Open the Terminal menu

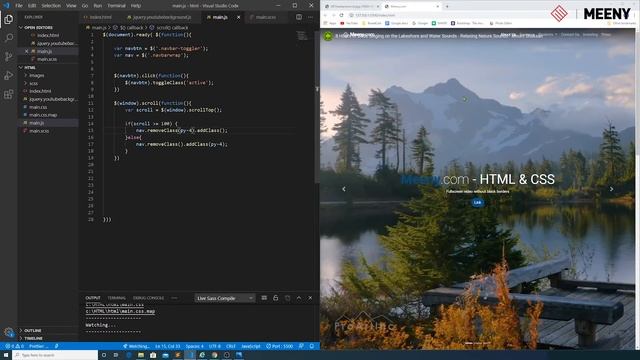pyautogui.click(x=116, y=6)
